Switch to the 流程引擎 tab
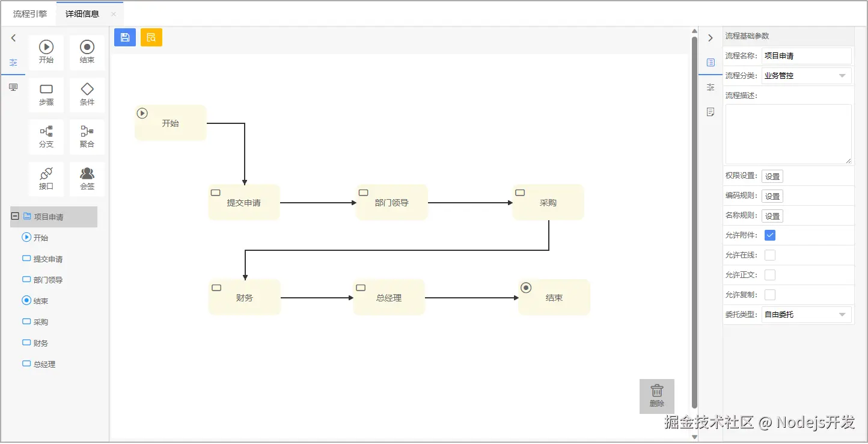Image resolution: width=868 pixels, height=444 pixels. pyautogui.click(x=30, y=14)
